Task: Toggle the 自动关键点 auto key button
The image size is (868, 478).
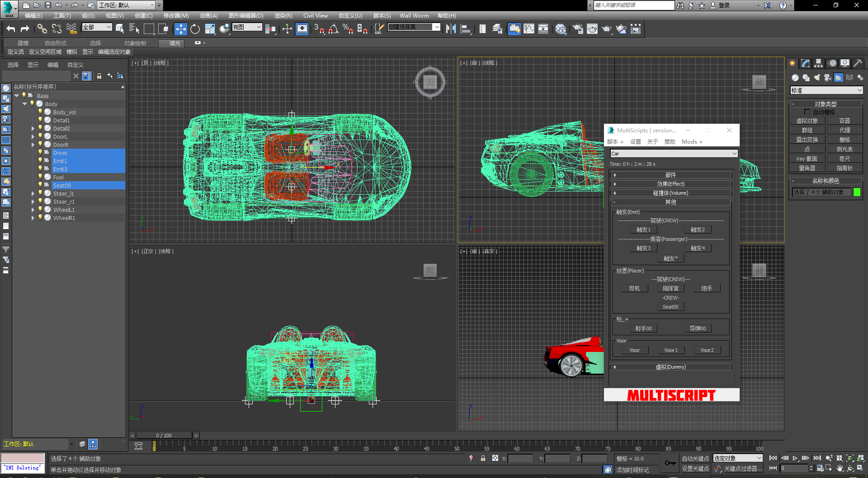Action: point(695,459)
